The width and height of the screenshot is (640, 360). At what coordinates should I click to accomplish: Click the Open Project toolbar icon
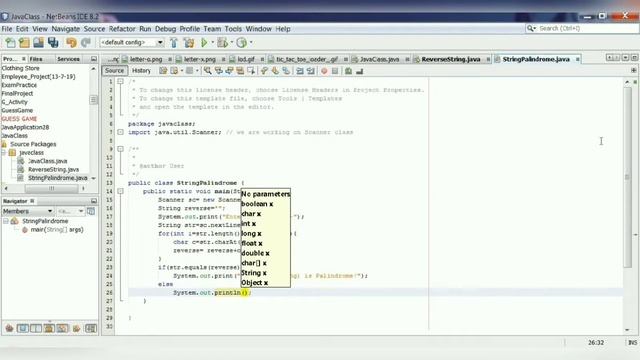(x=38, y=42)
